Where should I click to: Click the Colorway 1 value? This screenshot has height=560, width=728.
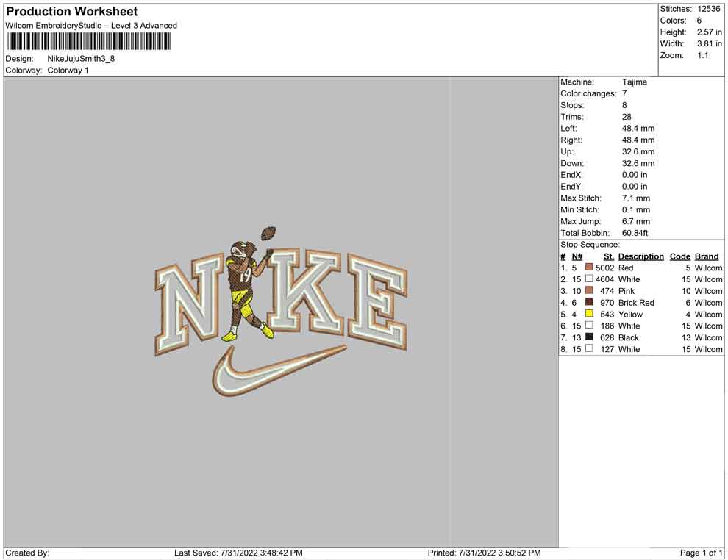pos(68,70)
